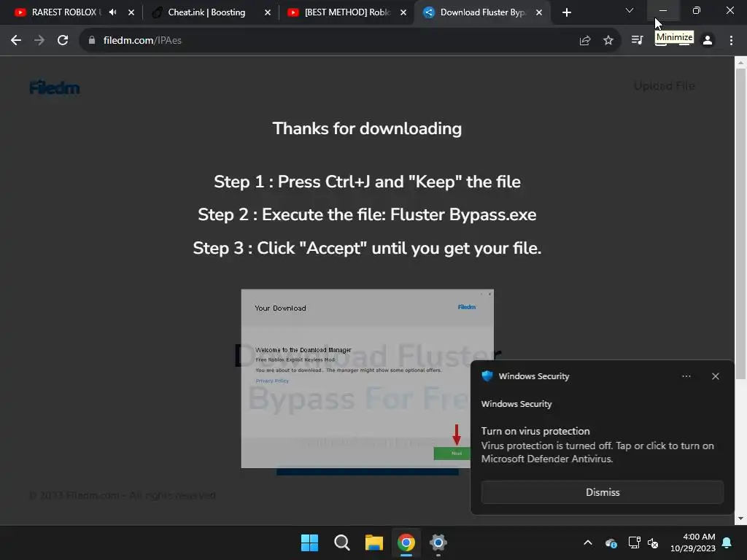Image resolution: width=747 pixels, height=560 pixels.
Task: Click Step 2 Execute the file text
Action: coord(368,215)
